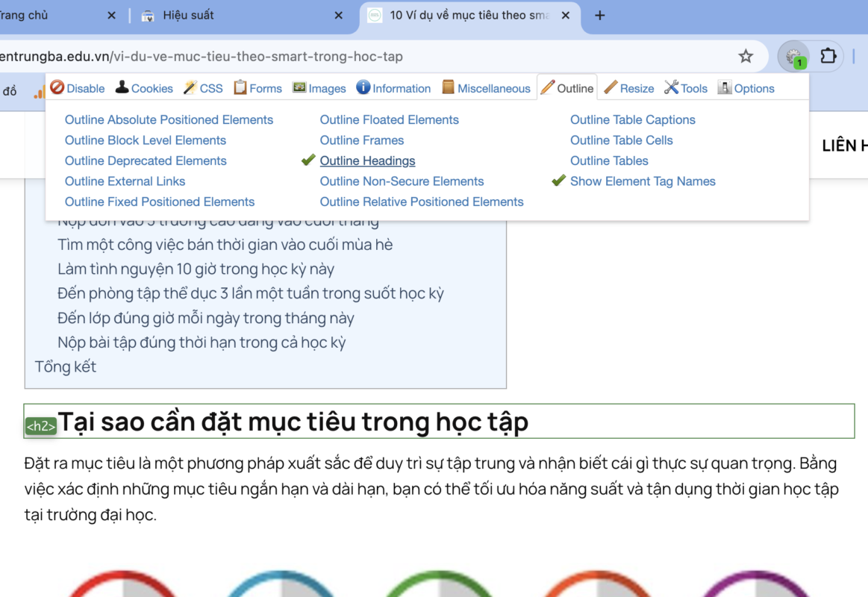Click the Outline pencil icon
The image size is (868, 597).
point(548,87)
